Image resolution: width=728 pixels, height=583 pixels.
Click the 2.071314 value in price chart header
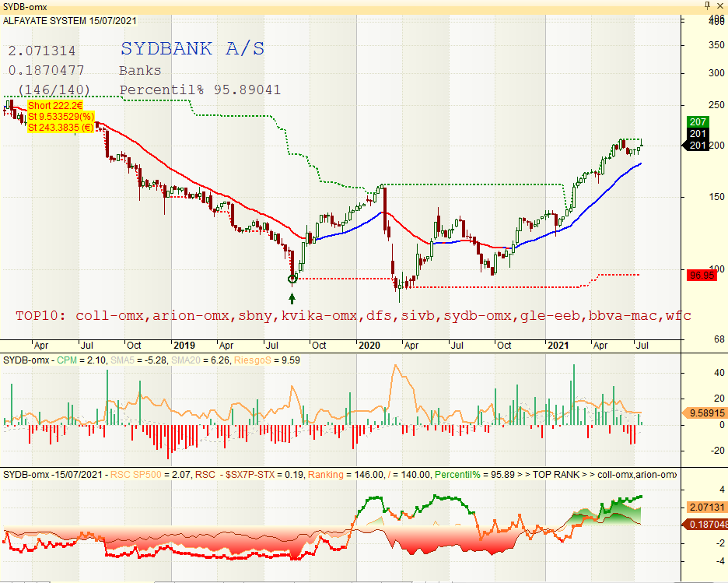[42, 51]
